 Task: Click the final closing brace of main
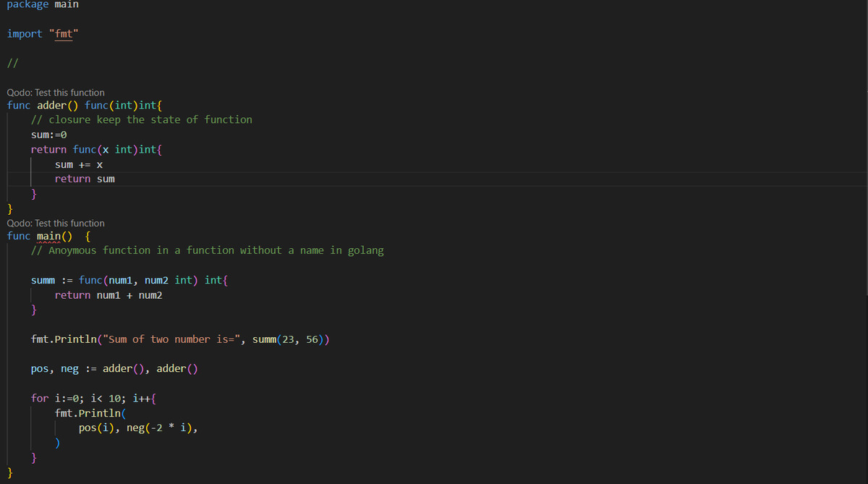coord(9,472)
